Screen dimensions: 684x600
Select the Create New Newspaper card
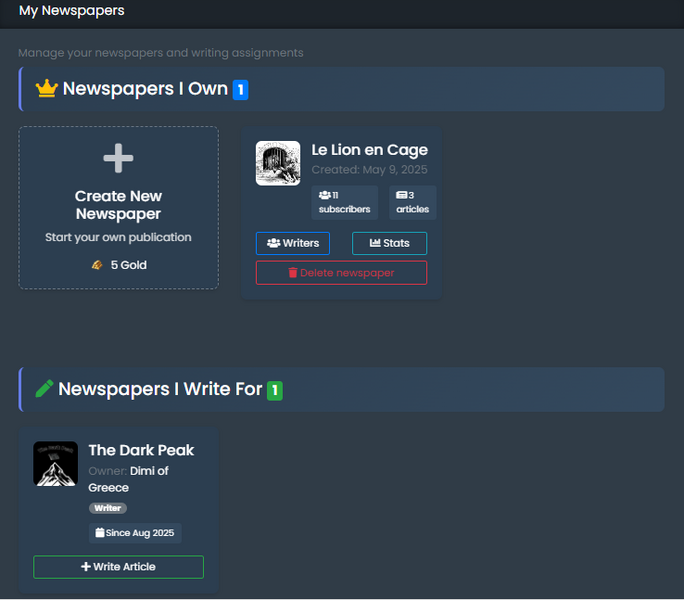point(119,208)
